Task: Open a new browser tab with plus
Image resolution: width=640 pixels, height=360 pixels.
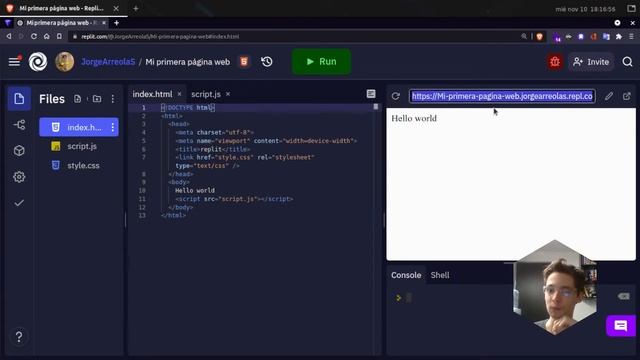Action: 116,23
